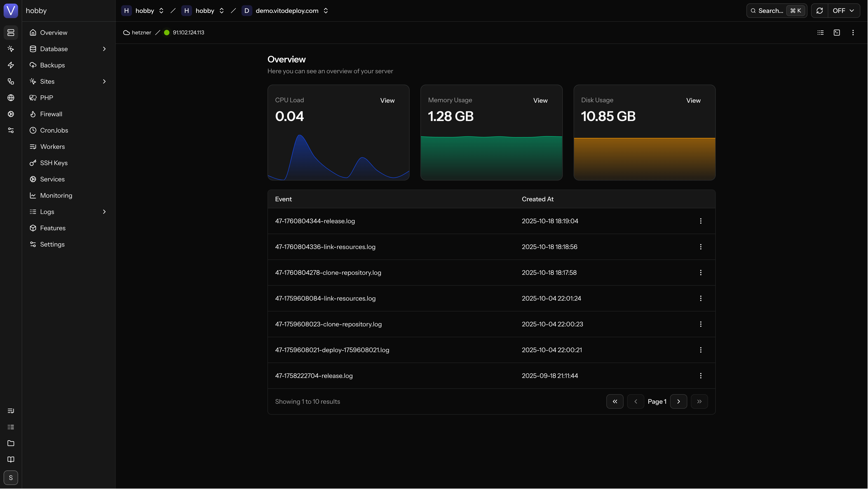The height and width of the screenshot is (489, 868).
Task: Open the folder icon at bottom left
Action: (x=11, y=443)
